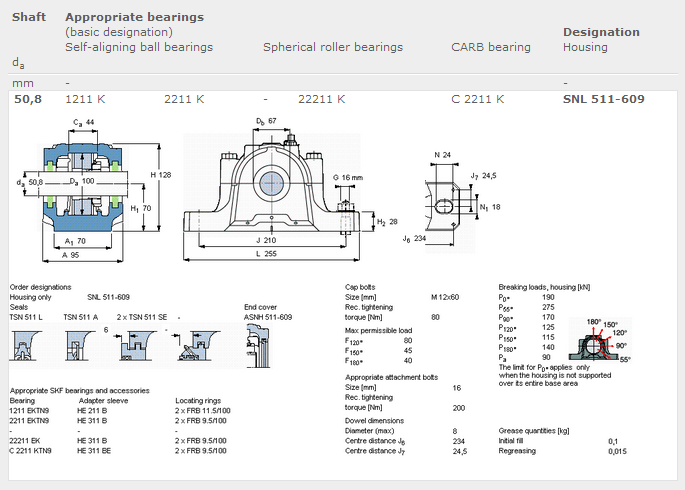Click the TSN 511 A seal diagram
The image size is (685, 490).
[x=81, y=345]
